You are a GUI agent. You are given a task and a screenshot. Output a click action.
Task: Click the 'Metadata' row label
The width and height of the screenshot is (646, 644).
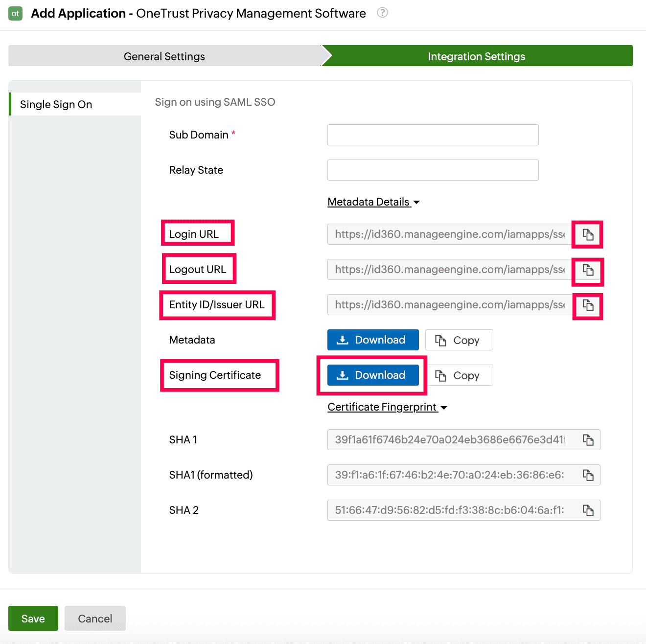click(192, 340)
